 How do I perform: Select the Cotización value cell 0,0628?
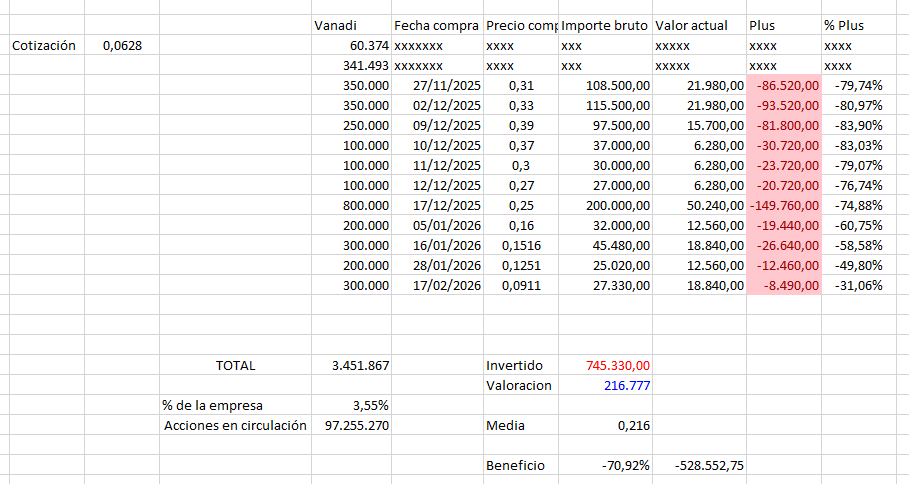coord(122,45)
